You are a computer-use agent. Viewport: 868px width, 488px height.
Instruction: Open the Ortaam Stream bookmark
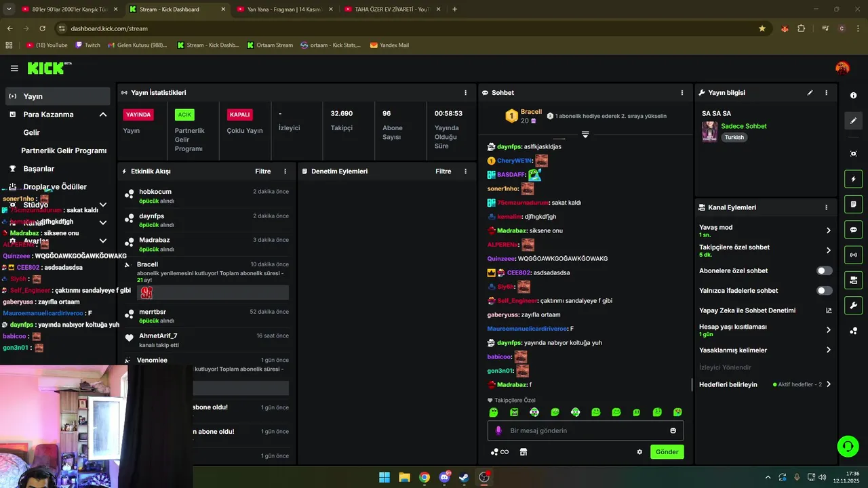pos(270,45)
